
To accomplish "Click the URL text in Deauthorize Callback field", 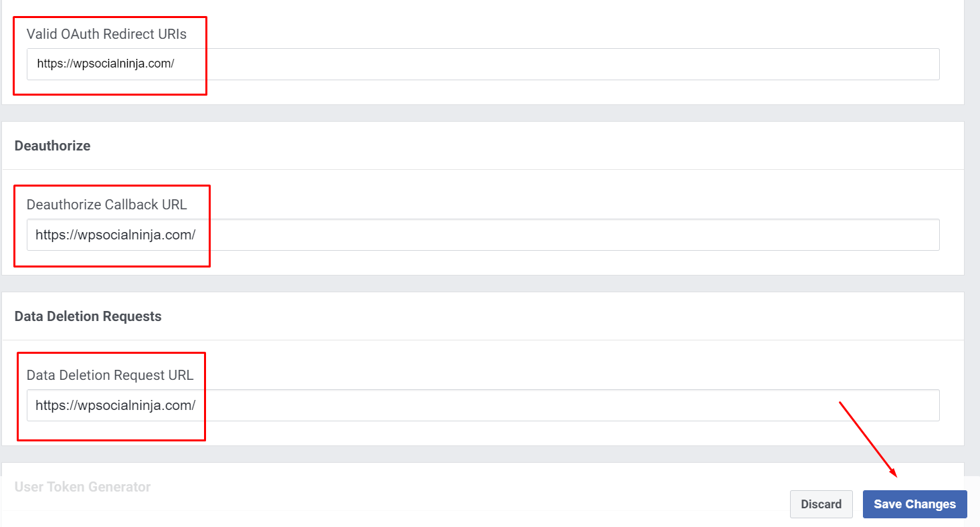I will point(115,235).
